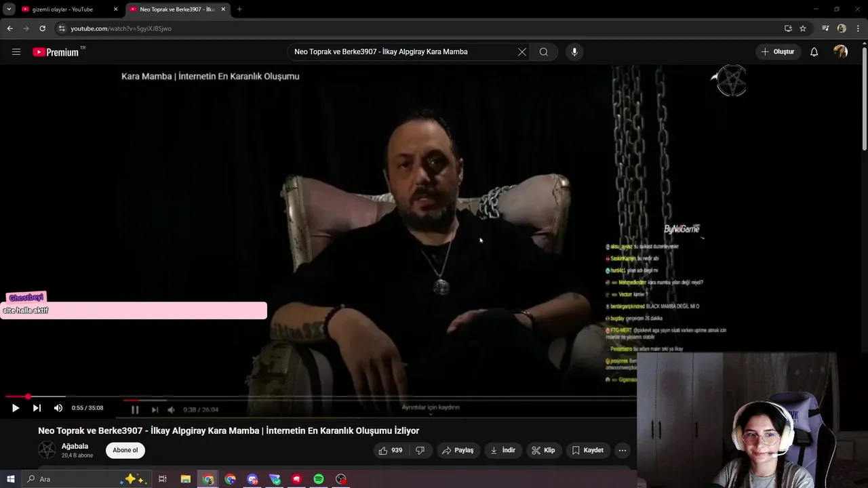Open the Windows Start menu
The image size is (868, 488).
(x=10, y=479)
